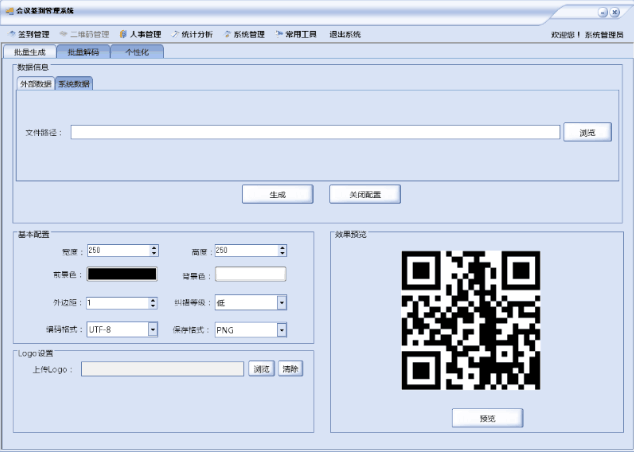Switch to the 批量解码 tab
Screen dimensions: 634x452
click(83, 51)
